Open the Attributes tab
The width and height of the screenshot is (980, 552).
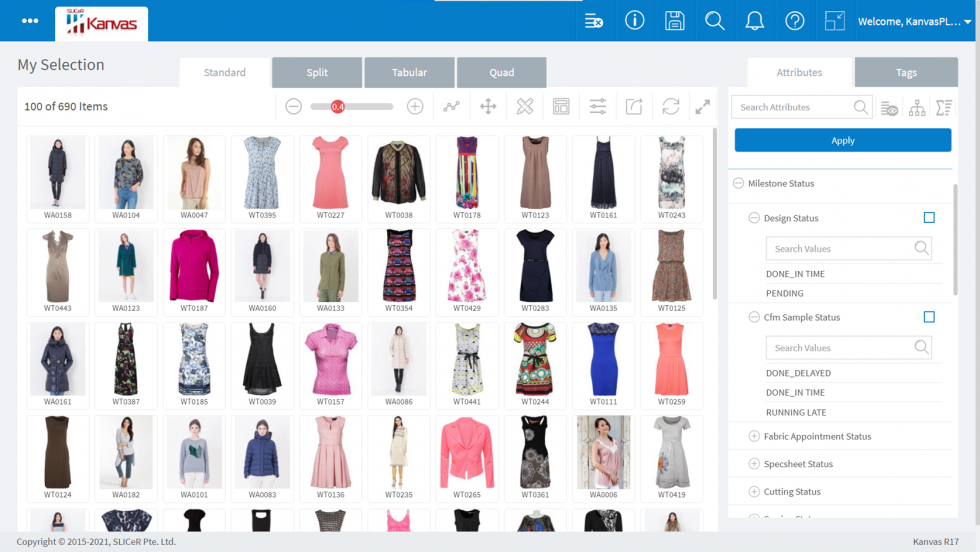pos(799,73)
